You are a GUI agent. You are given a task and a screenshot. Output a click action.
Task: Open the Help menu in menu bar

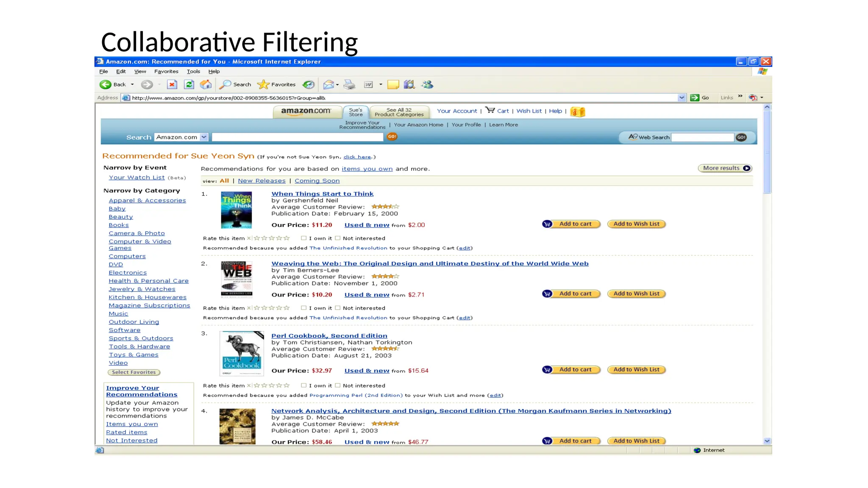(214, 72)
